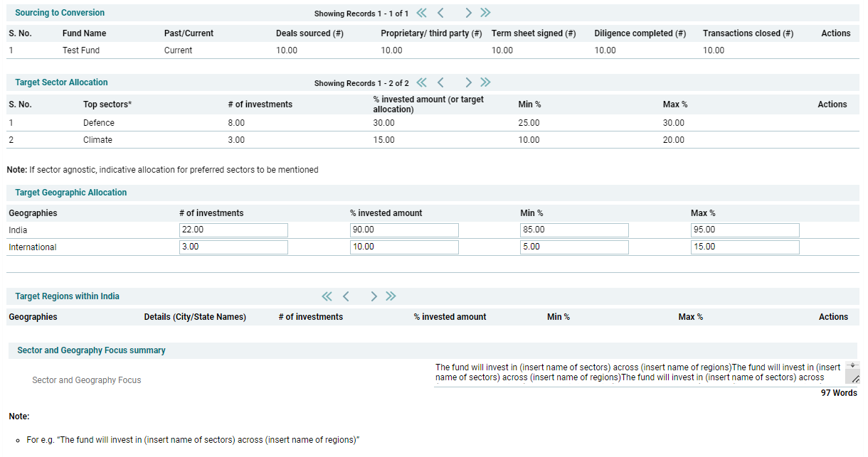Select International Min % input box
The image size is (868, 457).
pos(574,247)
